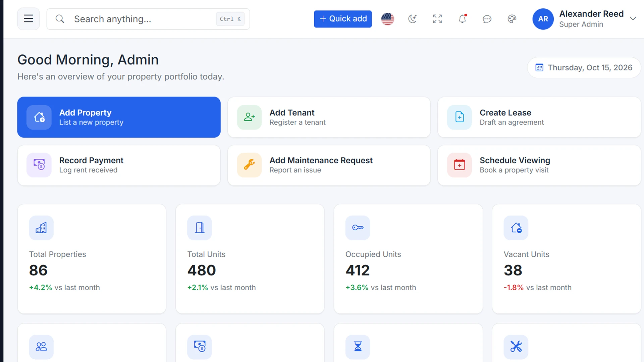Click the -1.8% vs last month text
644x362 pixels.
[x=537, y=288]
